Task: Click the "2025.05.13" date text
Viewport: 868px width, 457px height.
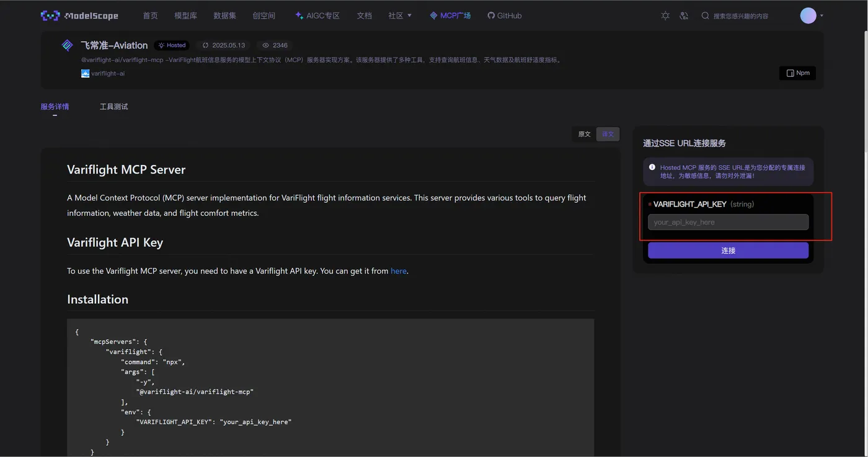Action: [x=229, y=45]
